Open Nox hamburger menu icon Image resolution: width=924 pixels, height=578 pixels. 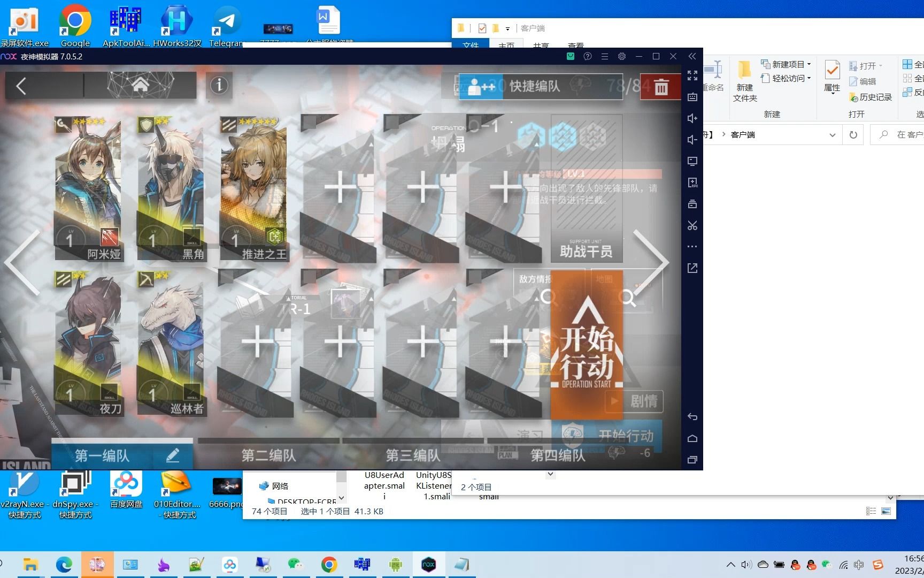coord(605,56)
